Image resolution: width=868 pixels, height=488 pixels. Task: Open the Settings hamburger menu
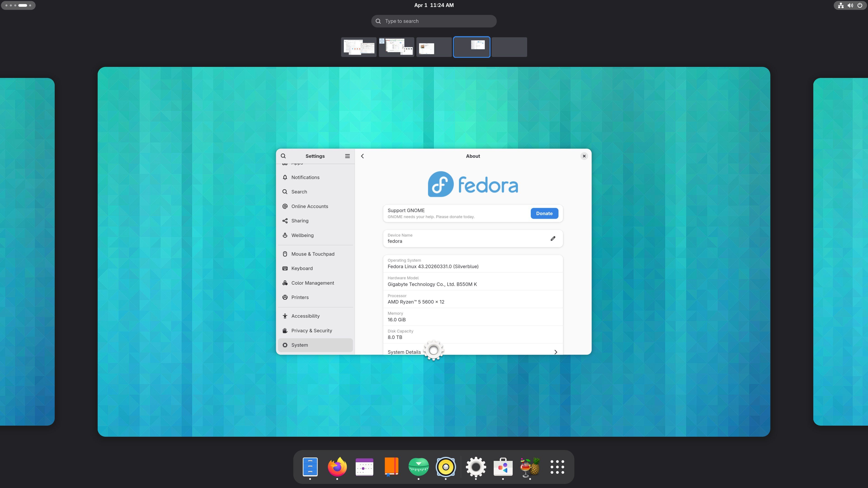[347, 156]
